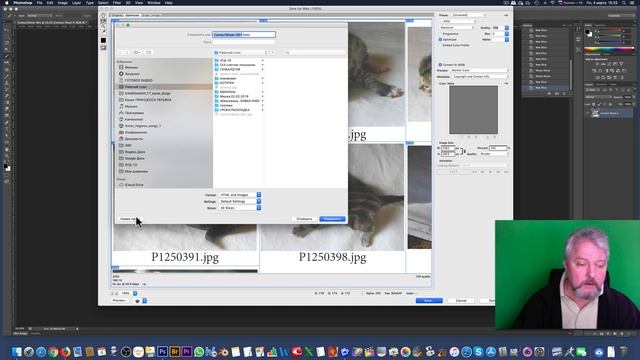Image resolution: width=640 pixels, height=360 pixels.
Task: Open the Format HTML and Images dropdown
Action: coord(240,195)
